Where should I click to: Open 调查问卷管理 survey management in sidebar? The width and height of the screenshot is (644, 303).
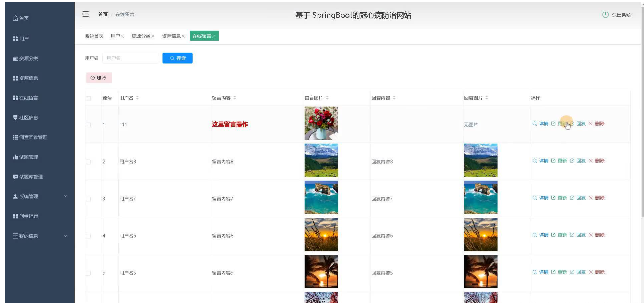point(30,137)
